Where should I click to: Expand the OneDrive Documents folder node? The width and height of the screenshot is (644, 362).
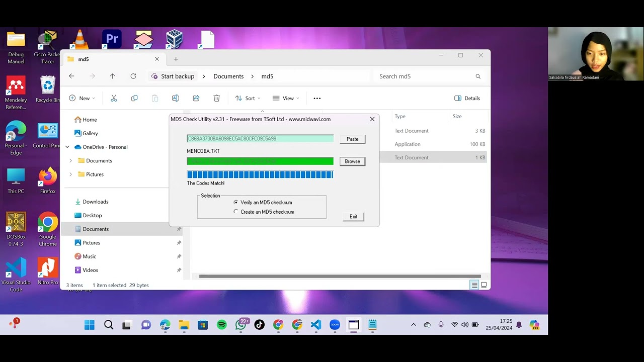70,161
